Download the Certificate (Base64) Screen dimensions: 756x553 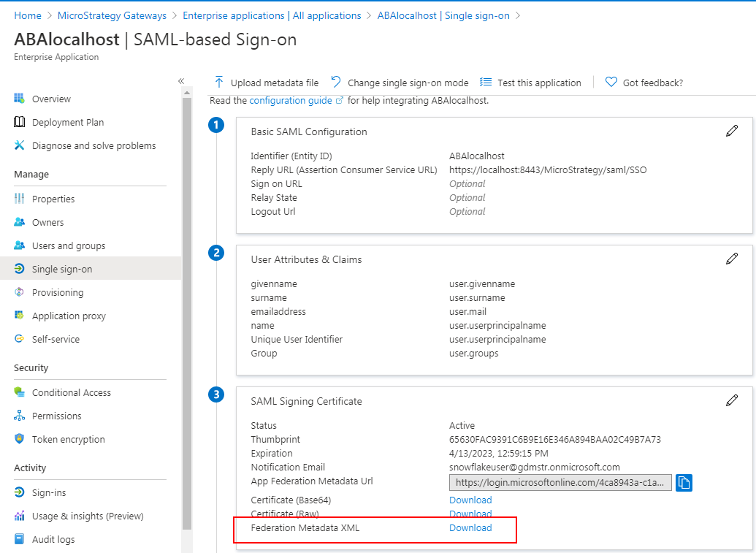[470, 500]
